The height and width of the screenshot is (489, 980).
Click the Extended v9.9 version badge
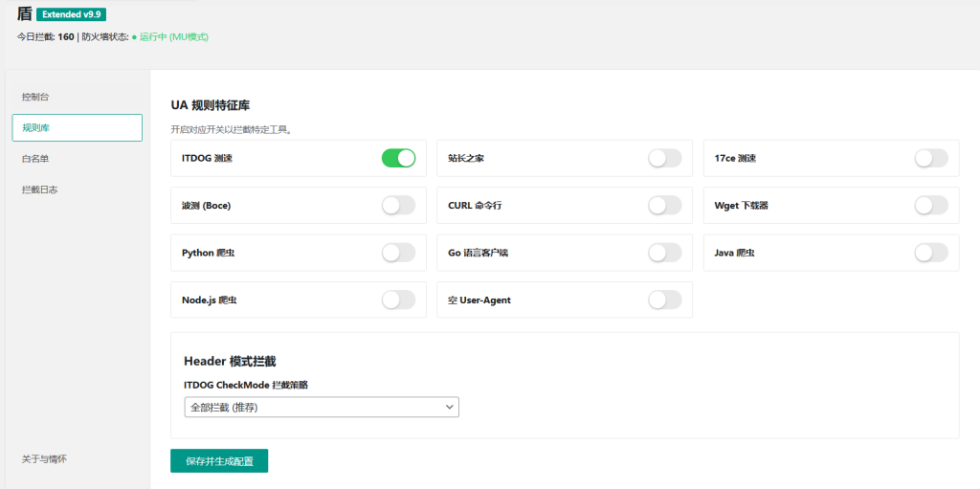pos(71,14)
